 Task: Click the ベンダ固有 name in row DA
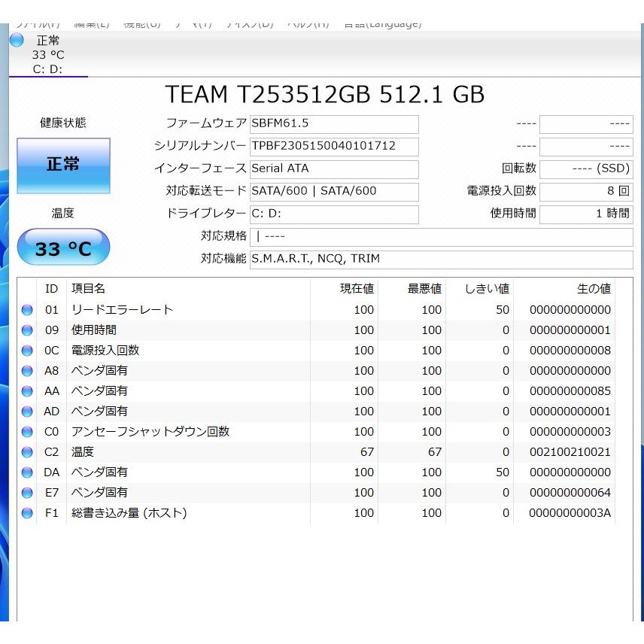(99, 472)
